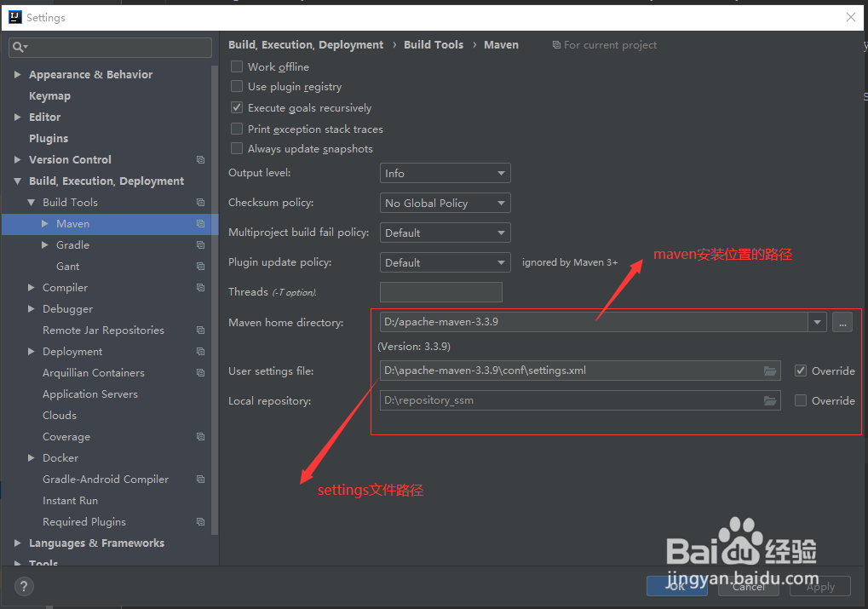
Task: Click the User settings file path field
Action: [x=580, y=371]
